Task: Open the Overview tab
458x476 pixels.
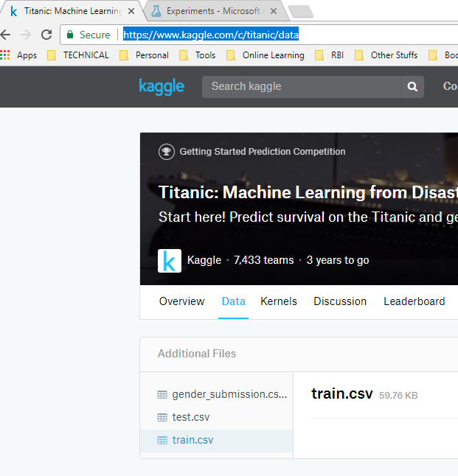Action: point(181,301)
